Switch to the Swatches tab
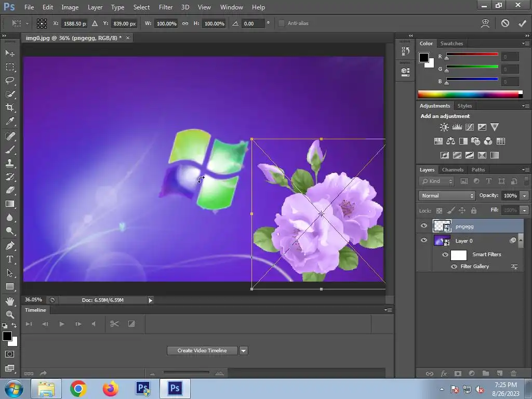The image size is (532, 399). coord(451,44)
